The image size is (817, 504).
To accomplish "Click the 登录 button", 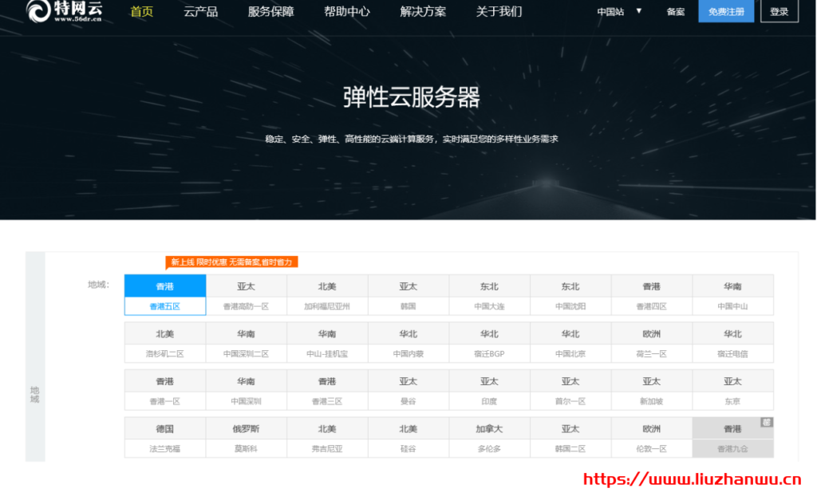I will click(779, 12).
